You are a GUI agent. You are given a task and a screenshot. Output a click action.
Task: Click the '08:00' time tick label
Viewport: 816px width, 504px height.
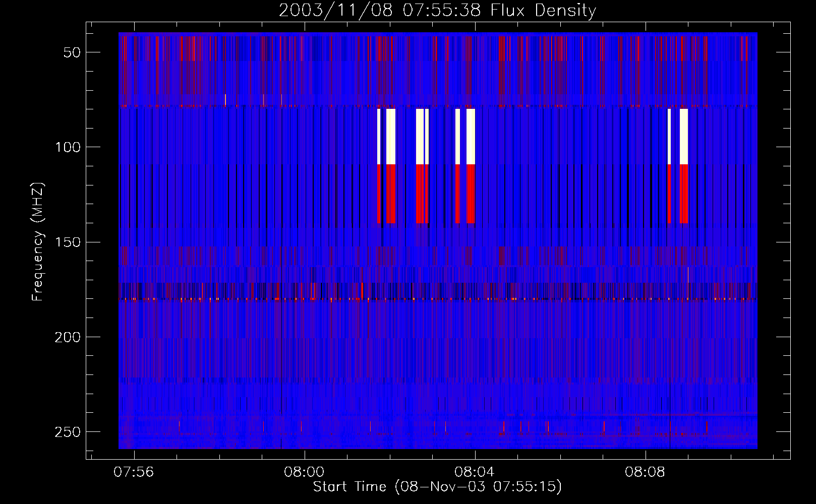coord(304,472)
